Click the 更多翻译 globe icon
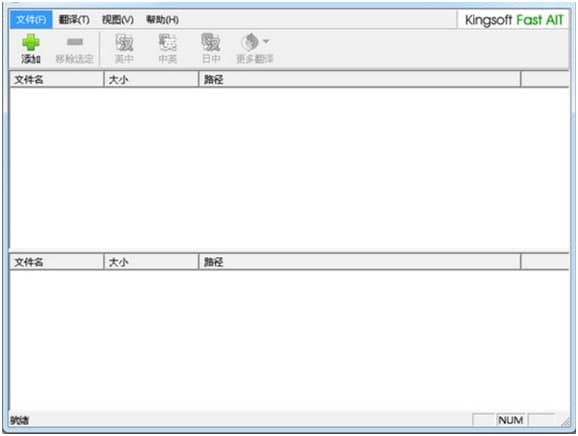 coord(251,42)
